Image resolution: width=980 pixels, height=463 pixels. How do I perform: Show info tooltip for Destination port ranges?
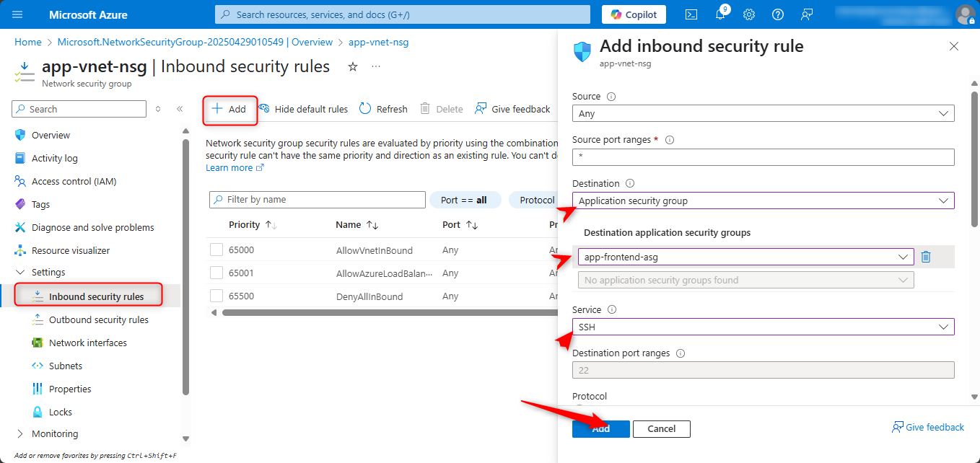tap(681, 353)
